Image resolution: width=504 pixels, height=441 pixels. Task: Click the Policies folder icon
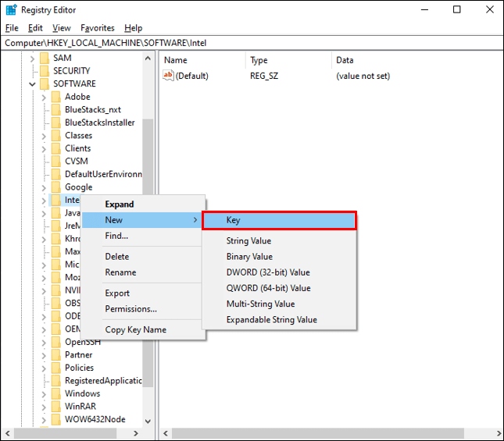(56, 368)
